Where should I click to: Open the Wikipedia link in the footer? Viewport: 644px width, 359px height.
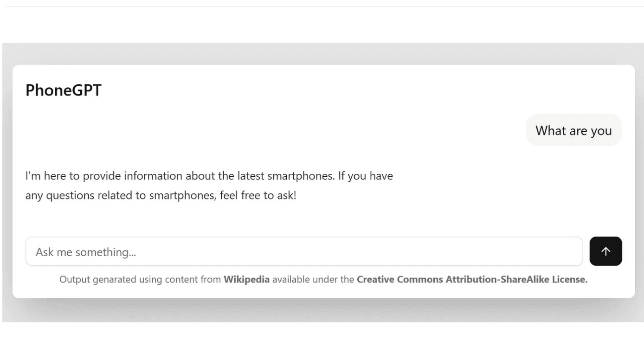[x=246, y=280]
